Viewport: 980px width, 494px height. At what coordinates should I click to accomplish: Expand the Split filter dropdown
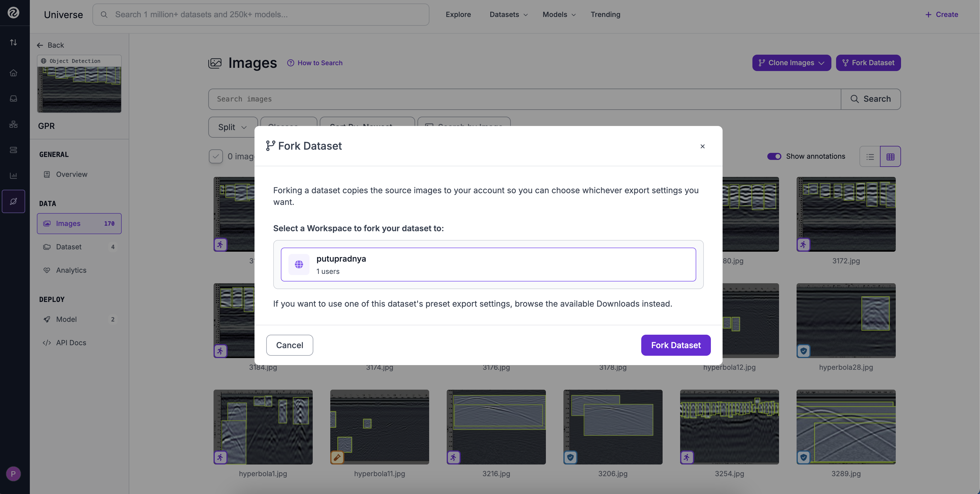pyautogui.click(x=233, y=127)
